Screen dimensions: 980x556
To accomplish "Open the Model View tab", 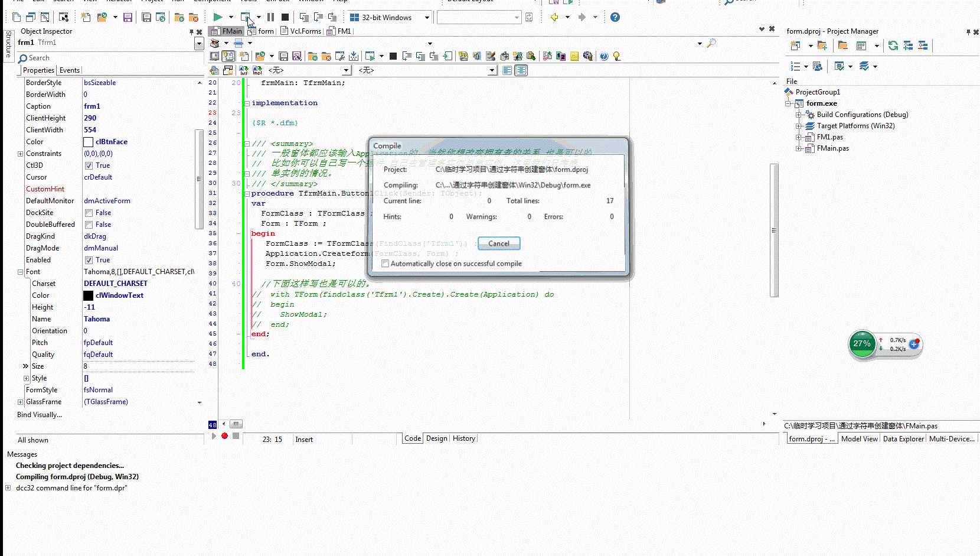I will [859, 439].
